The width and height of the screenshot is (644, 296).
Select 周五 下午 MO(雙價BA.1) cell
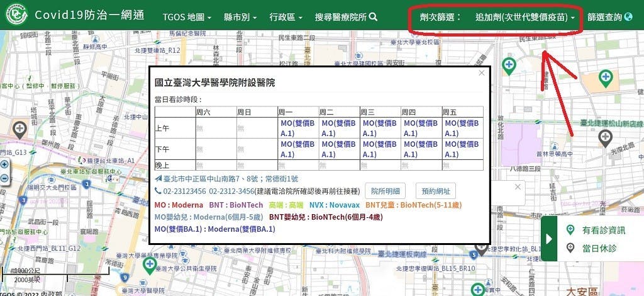pyautogui.click(x=462, y=149)
